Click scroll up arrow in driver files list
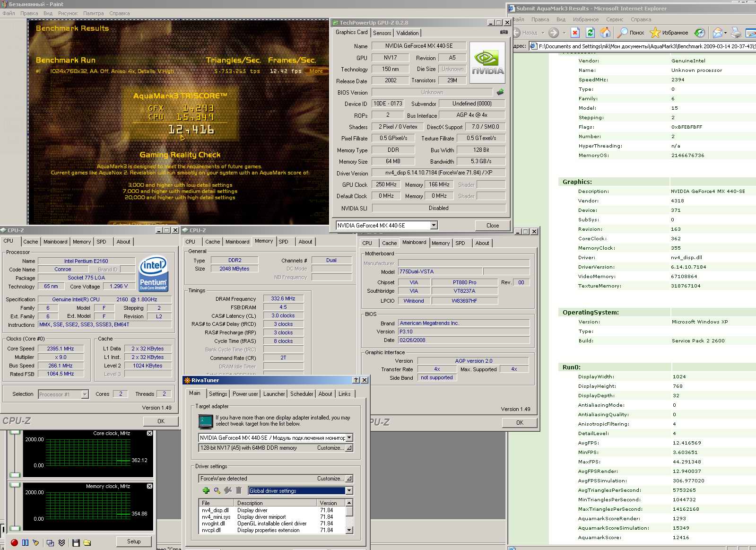This screenshot has width=756, height=550. pos(349,503)
